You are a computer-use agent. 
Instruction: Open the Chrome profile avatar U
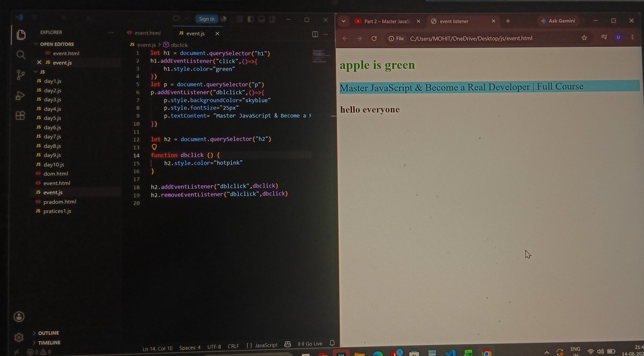(618, 37)
